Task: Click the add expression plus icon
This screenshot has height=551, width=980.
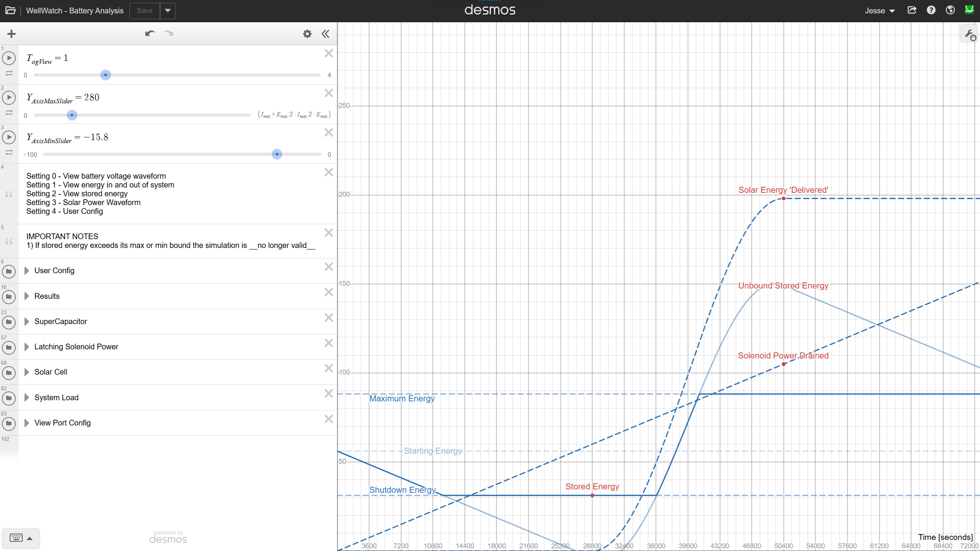Action: (x=11, y=34)
